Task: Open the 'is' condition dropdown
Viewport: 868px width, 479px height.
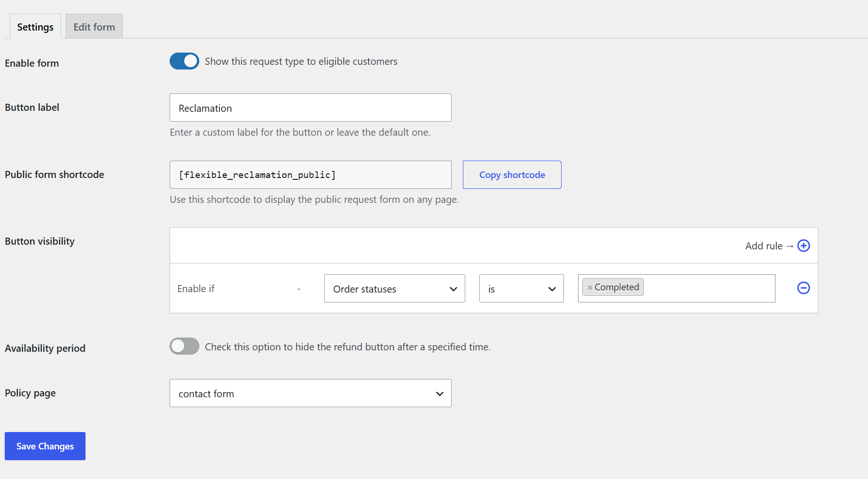Action: 522,288
